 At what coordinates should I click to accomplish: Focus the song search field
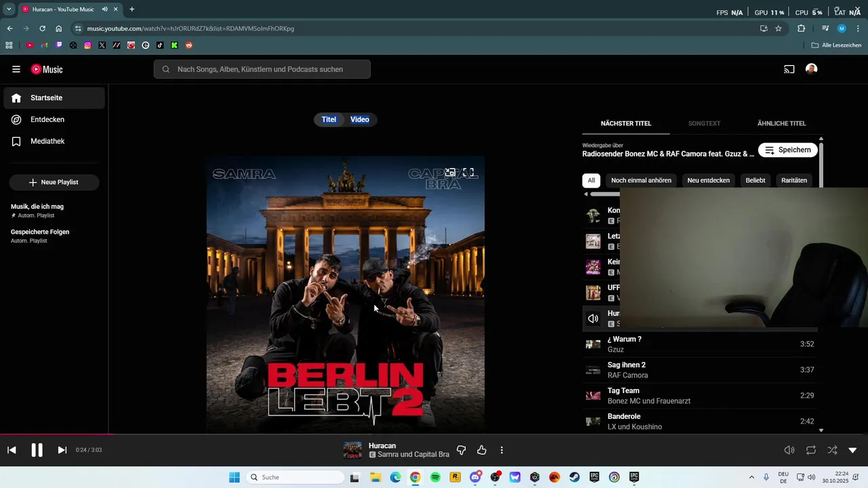[x=262, y=69]
